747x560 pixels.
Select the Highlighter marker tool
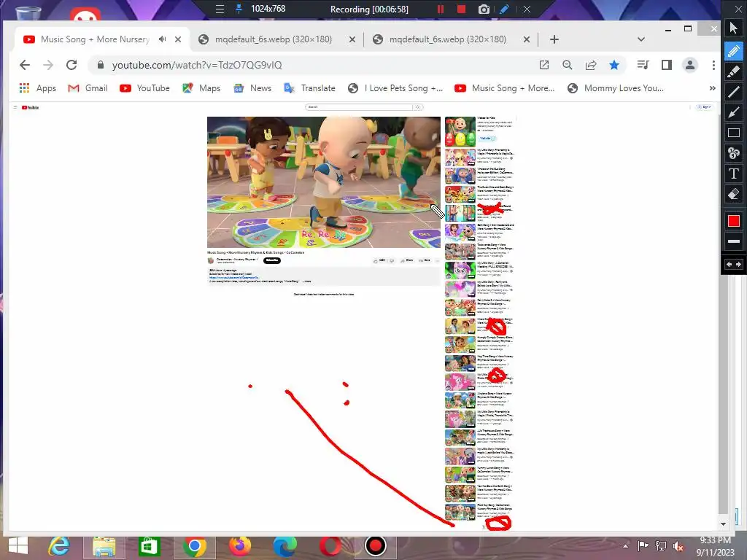pyautogui.click(x=734, y=71)
